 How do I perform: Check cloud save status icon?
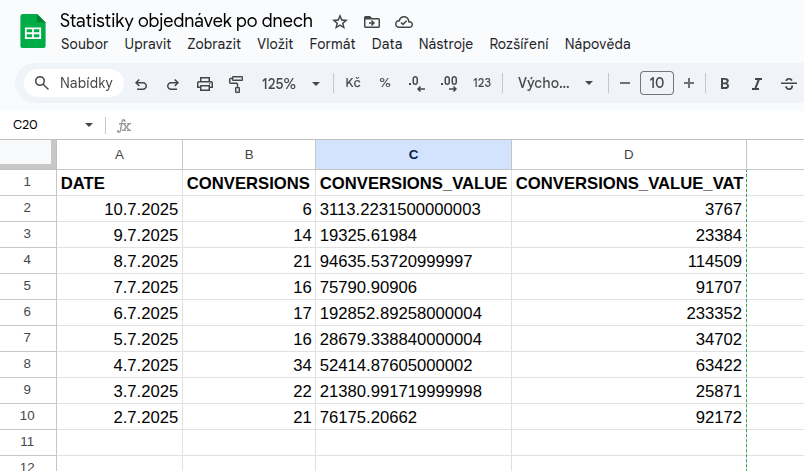(x=404, y=23)
